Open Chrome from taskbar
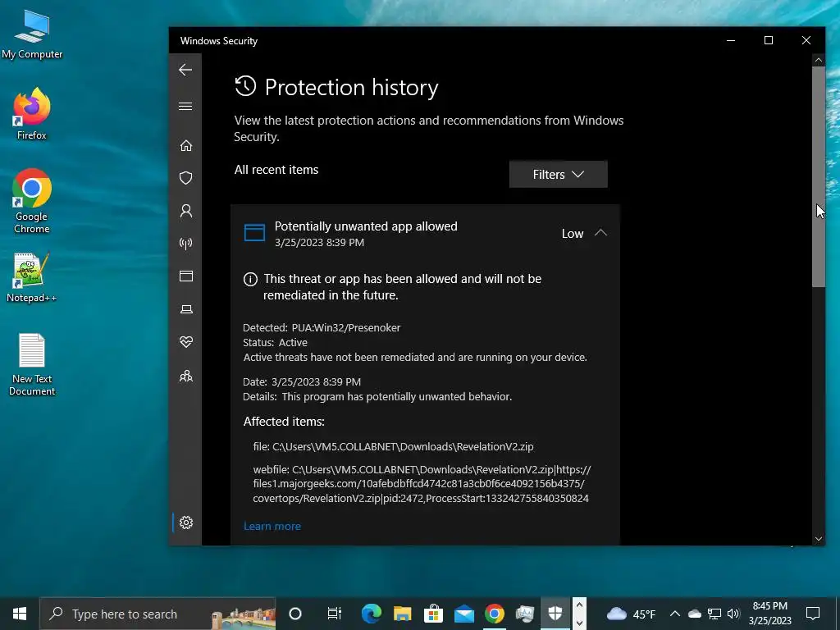This screenshot has height=630, width=840. (495, 614)
